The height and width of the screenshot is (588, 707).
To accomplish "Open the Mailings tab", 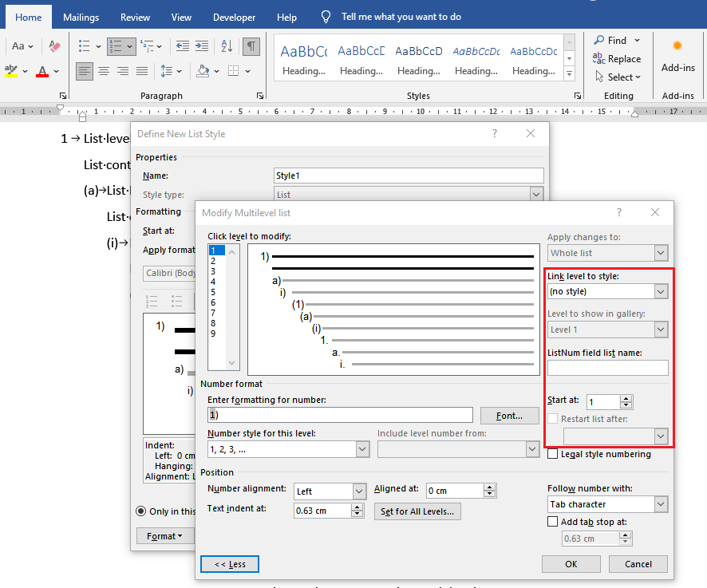I will coord(81,17).
